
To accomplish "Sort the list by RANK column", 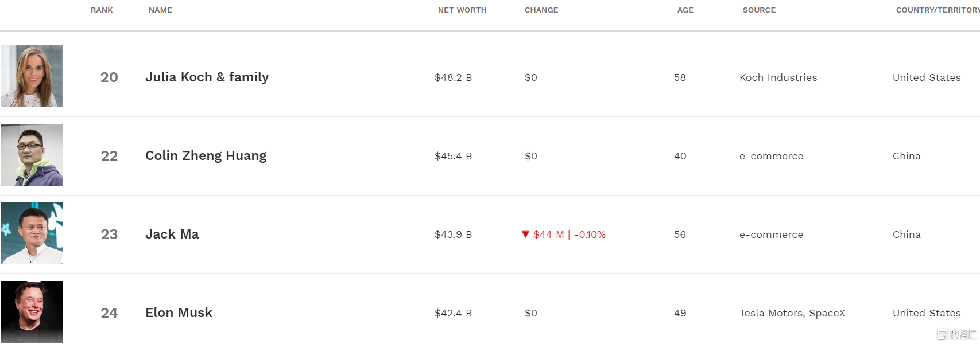I will click(x=102, y=10).
